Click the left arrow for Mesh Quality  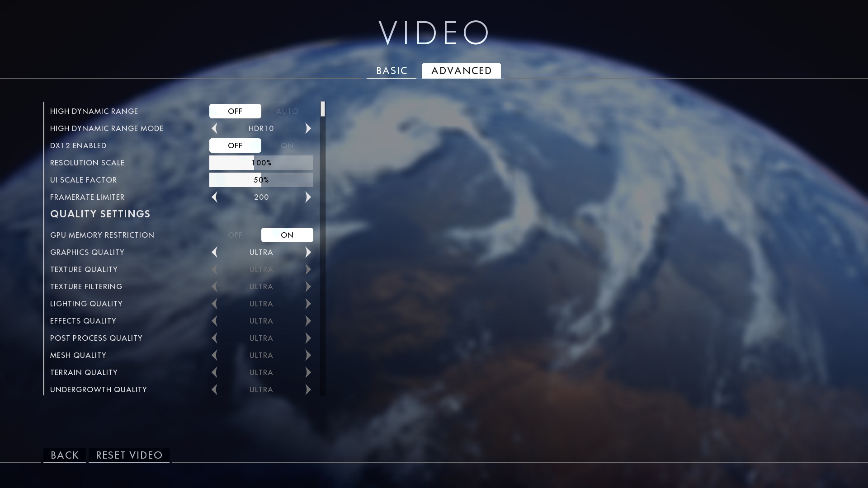coord(214,355)
